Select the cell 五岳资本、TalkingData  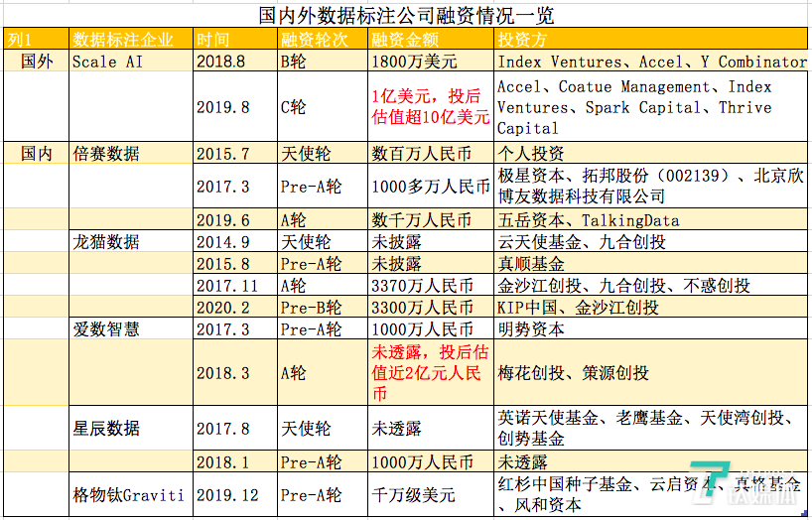pyautogui.click(x=651, y=219)
